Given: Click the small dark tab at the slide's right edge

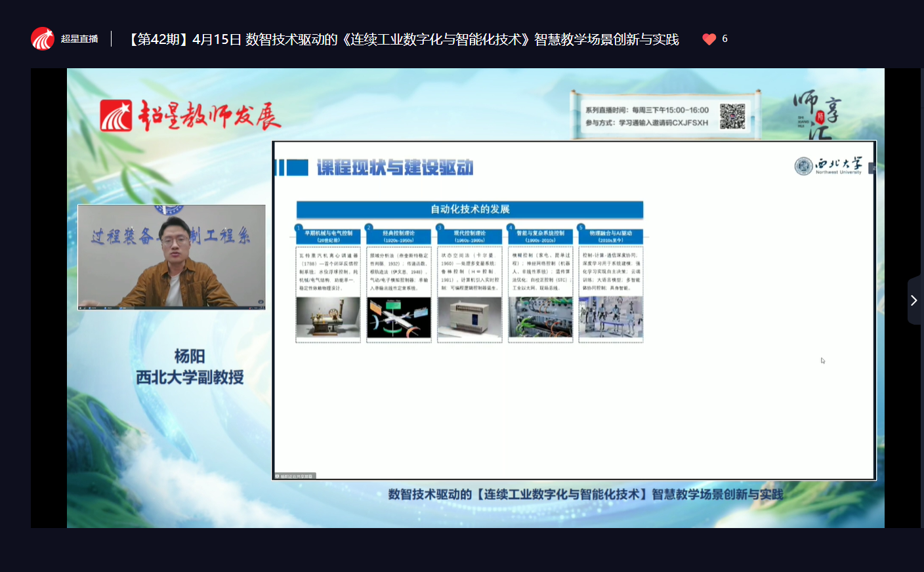Looking at the screenshot, I should click(872, 169).
